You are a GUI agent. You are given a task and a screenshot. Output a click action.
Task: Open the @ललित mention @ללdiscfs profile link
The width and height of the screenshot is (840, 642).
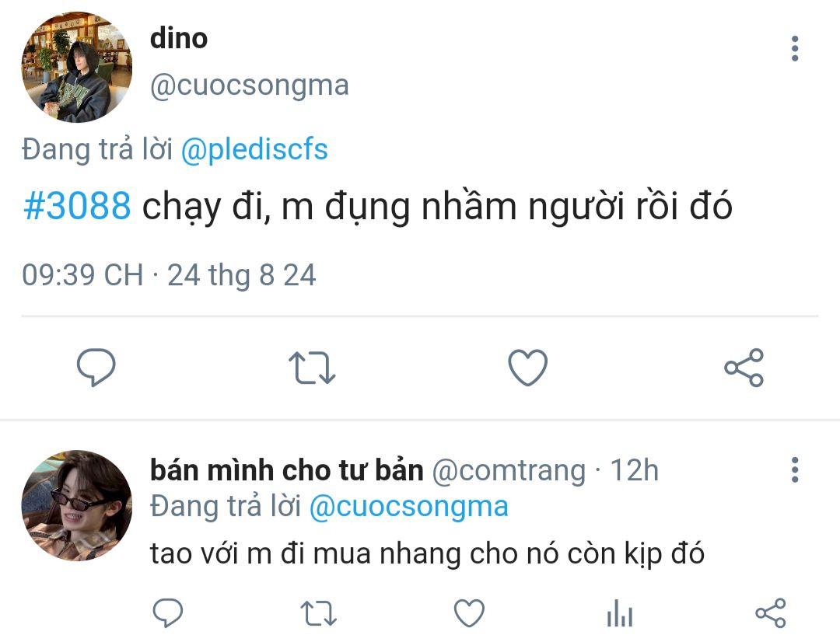254,149
